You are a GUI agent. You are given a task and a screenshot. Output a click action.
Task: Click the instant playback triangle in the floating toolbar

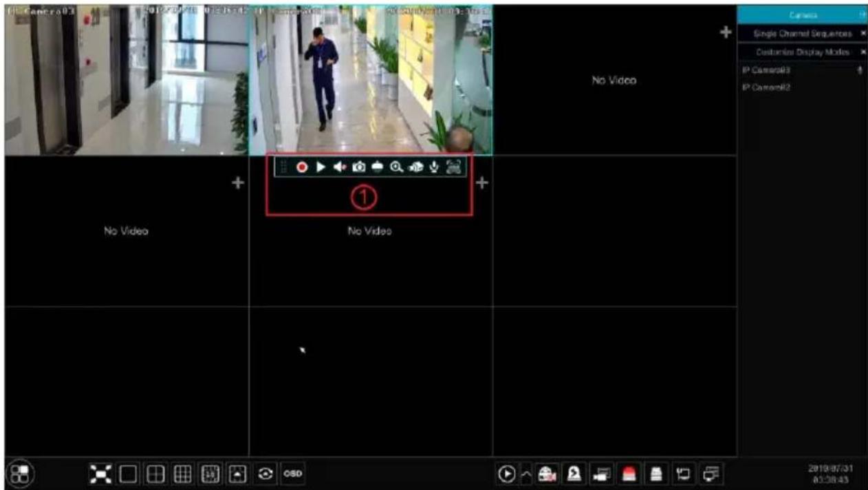coord(321,167)
